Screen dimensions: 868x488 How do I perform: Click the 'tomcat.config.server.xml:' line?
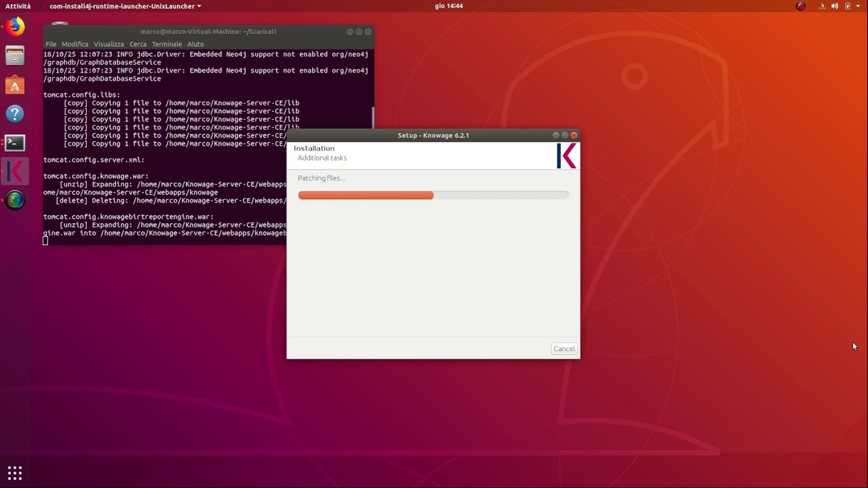point(94,160)
